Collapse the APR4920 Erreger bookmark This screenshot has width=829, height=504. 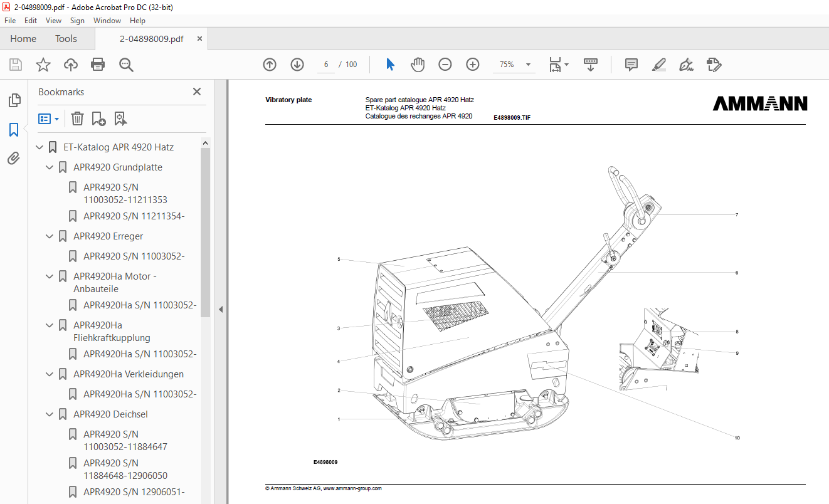pyautogui.click(x=50, y=236)
